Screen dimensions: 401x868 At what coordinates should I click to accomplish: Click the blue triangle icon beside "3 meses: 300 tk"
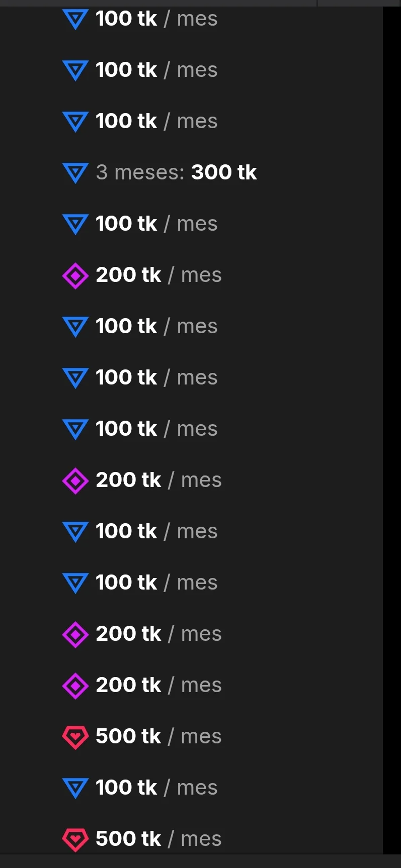pos(75,173)
